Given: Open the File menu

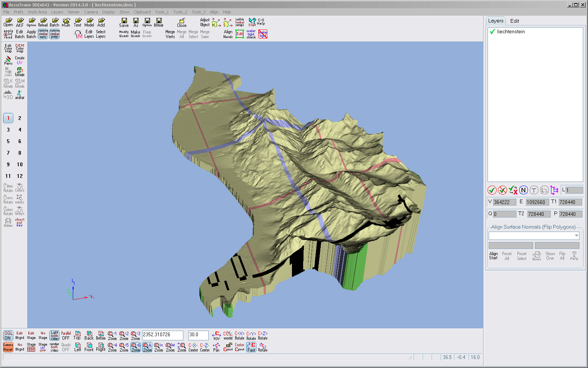Looking at the screenshot, I should [7, 12].
